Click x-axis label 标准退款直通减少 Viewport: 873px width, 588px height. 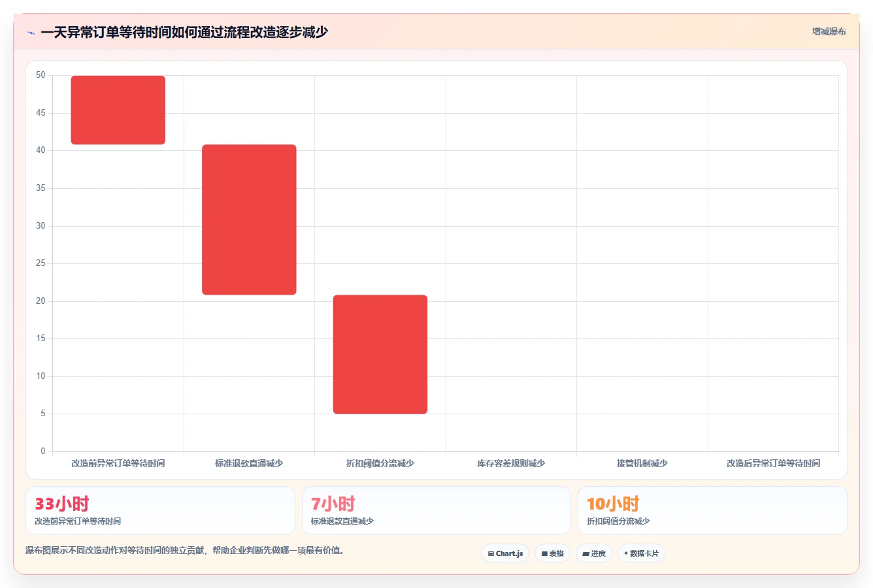point(249,463)
